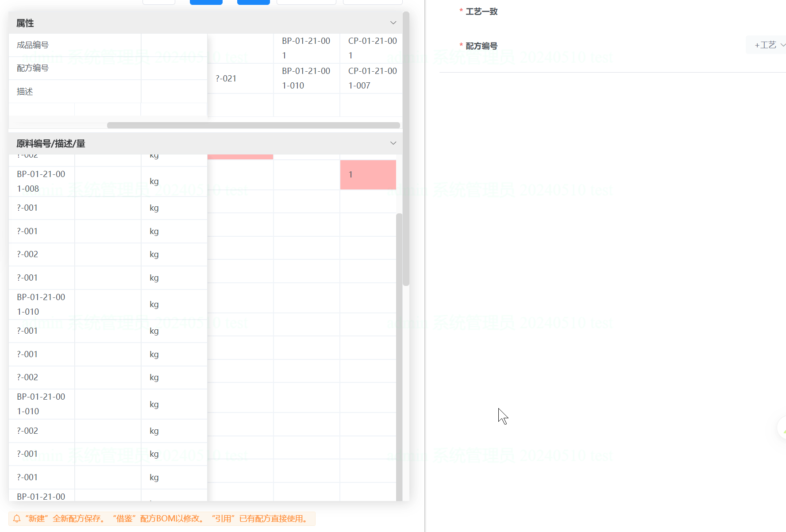Collapse the 原料编号/描述/量 section chevron

coord(393,143)
